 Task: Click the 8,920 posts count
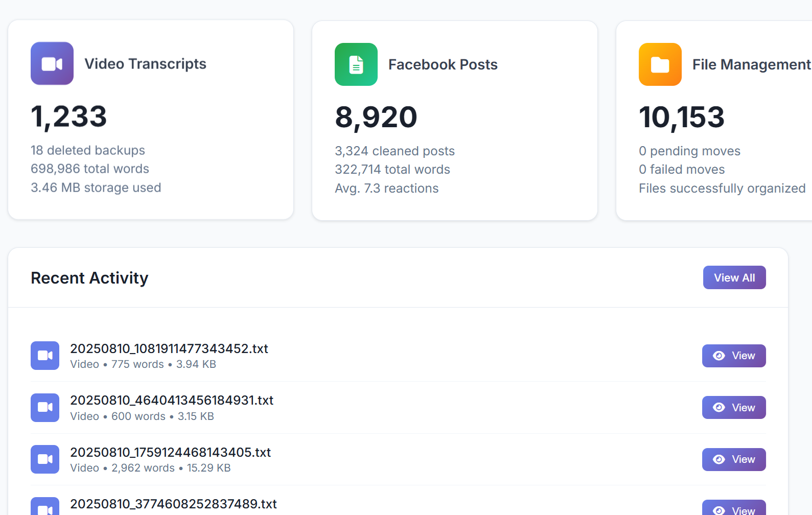pos(376,118)
